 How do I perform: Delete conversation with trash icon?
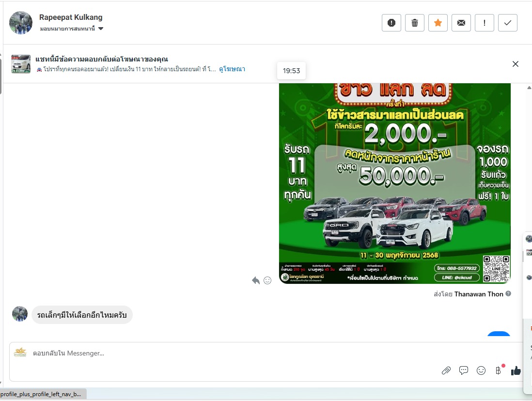[x=415, y=23]
